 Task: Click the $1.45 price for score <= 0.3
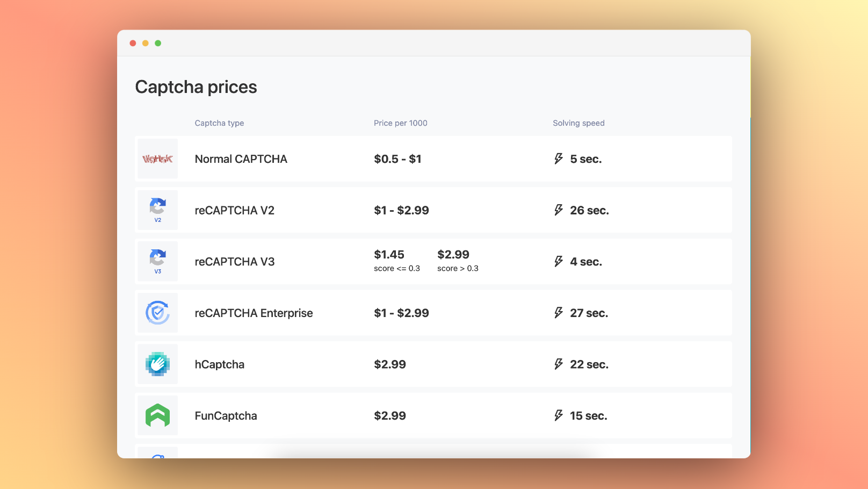click(389, 255)
